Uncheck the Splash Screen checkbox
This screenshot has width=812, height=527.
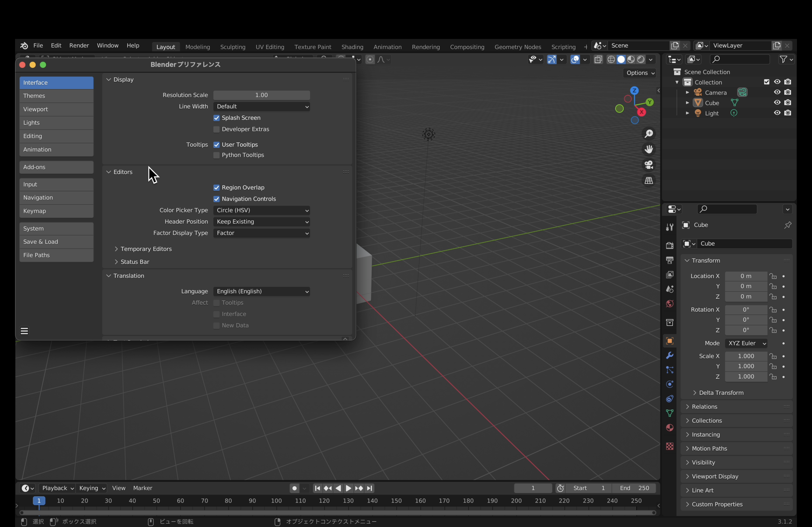[x=216, y=118]
